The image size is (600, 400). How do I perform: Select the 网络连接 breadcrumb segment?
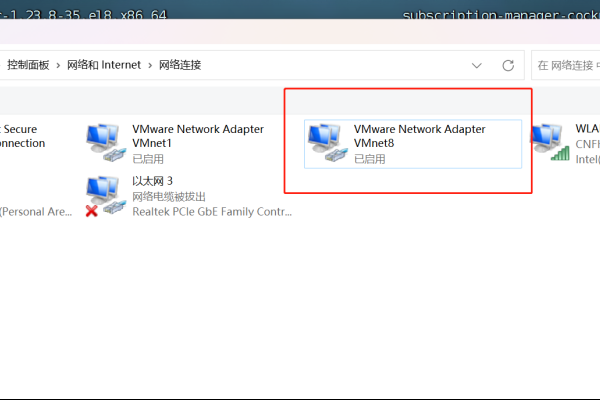click(x=180, y=65)
